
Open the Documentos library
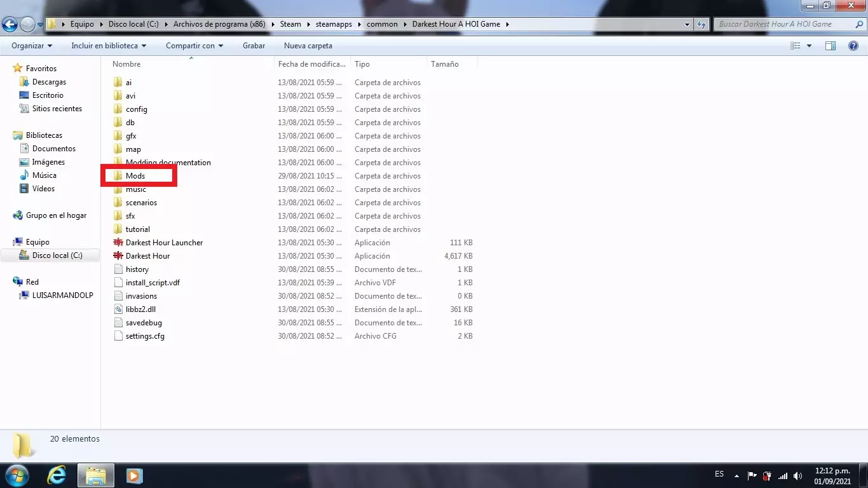pos(54,149)
